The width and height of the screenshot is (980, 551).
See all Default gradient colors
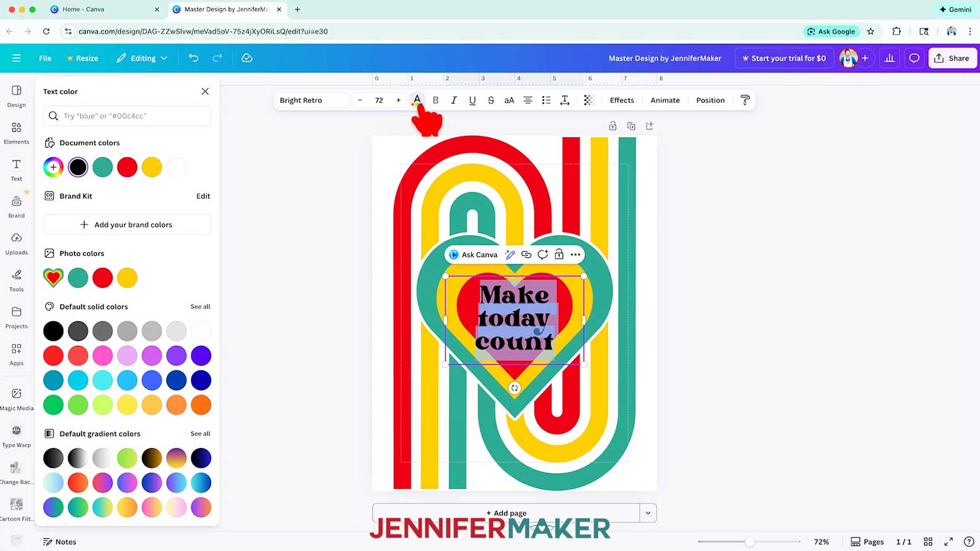coord(200,433)
